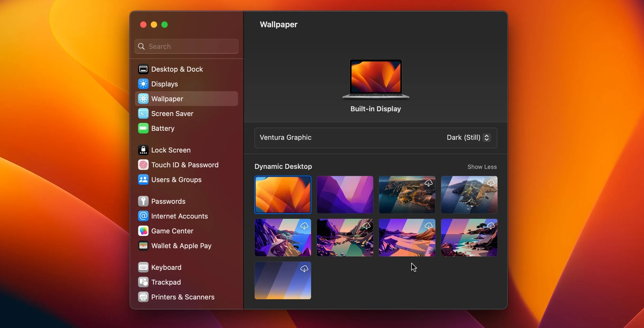
Task: Click the Wallet & Apple Pay icon
Action: [143, 246]
